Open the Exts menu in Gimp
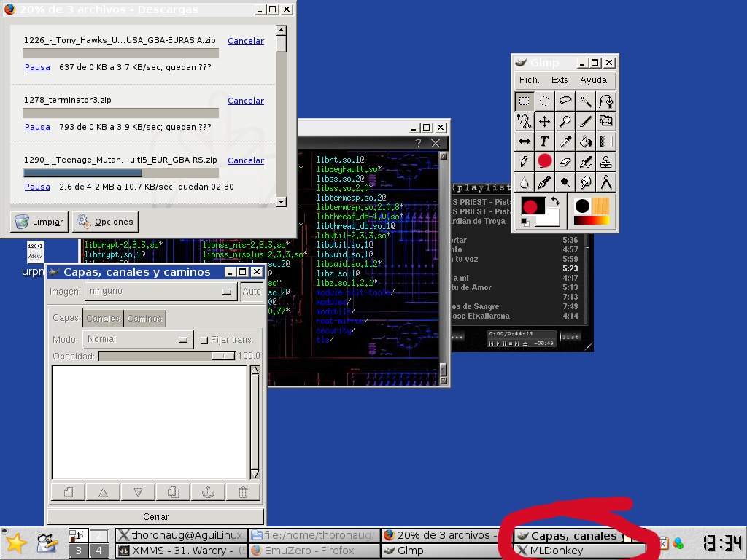Image resolution: width=747 pixels, height=560 pixels. (x=560, y=80)
